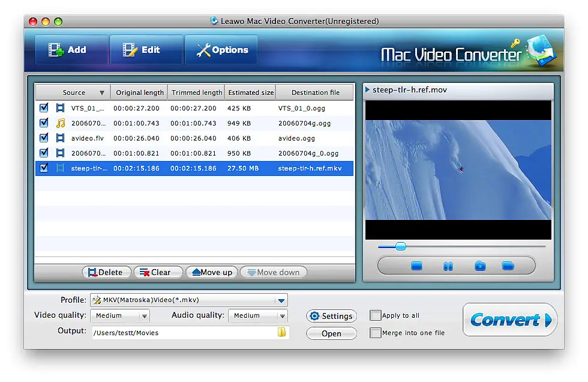Click the red window close button
Image resolution: width=588 pixels, height=382 pixels.
click(x=33, y=22)
